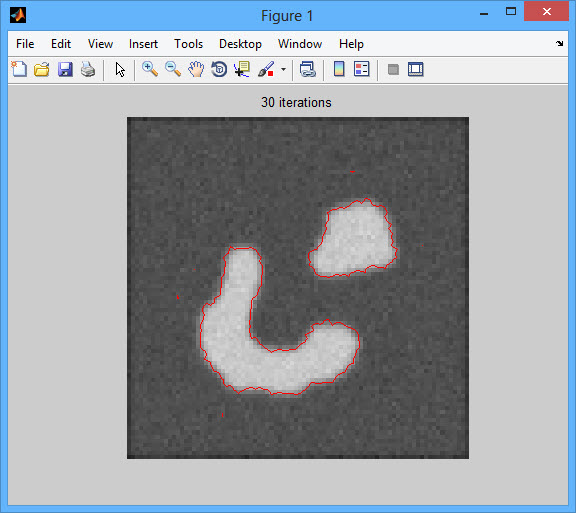Click the New Figure icon
576x513 pixels.
pyautogui.click(x=19, y=69)
